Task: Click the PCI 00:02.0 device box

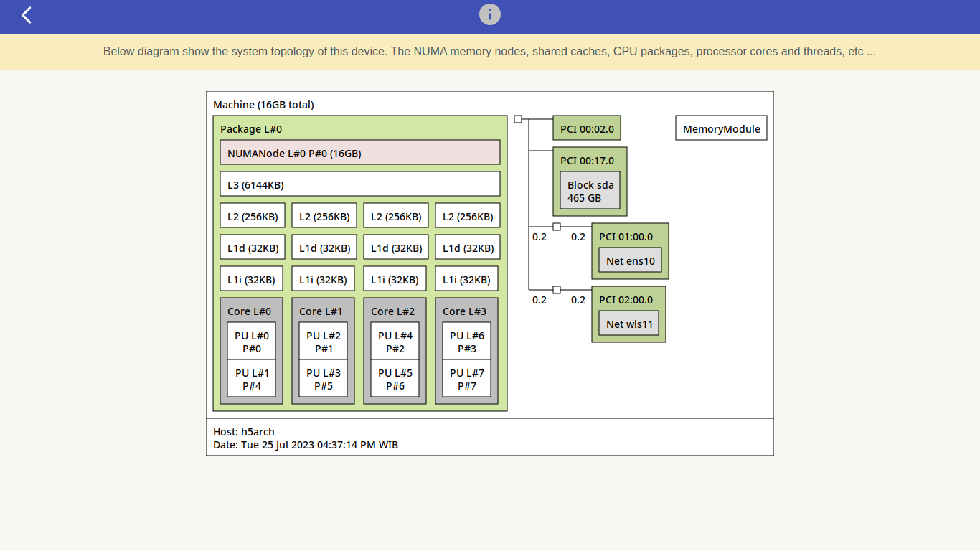Action: (x=586, y=128)
